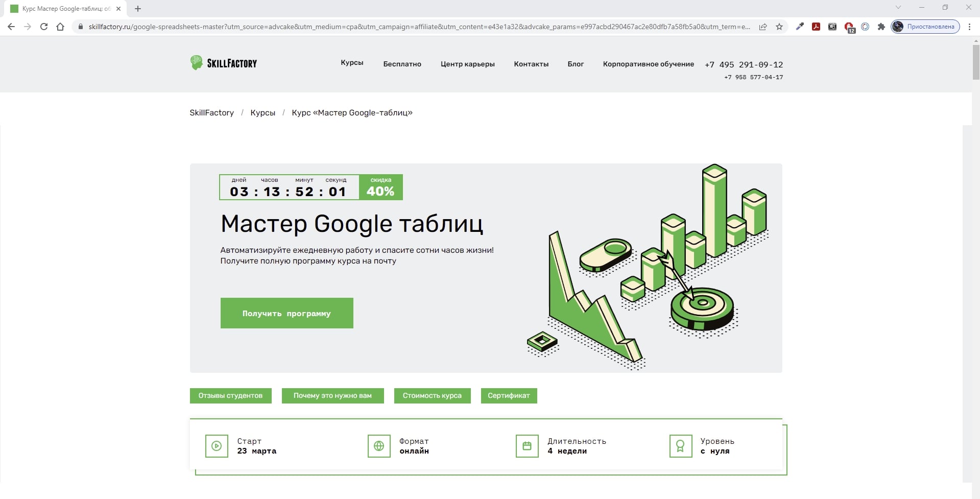Open the Extensions puzzle piece menu

[x=881, y=27]
